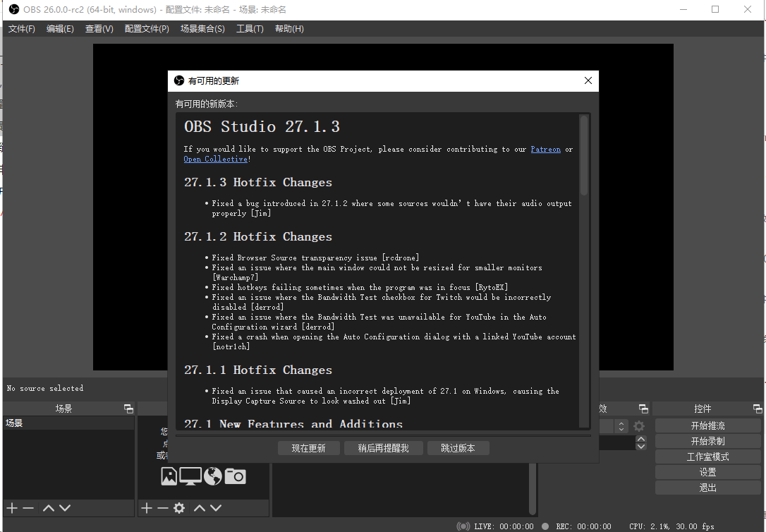Move scene up with arrow icon
Viewport: 766px width, 532px height.
pyautogui.click(x=49, y=508)
